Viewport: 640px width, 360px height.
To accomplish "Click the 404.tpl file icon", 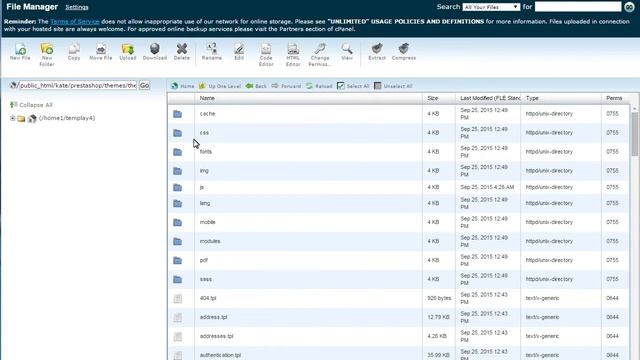I will pos(178,299).
